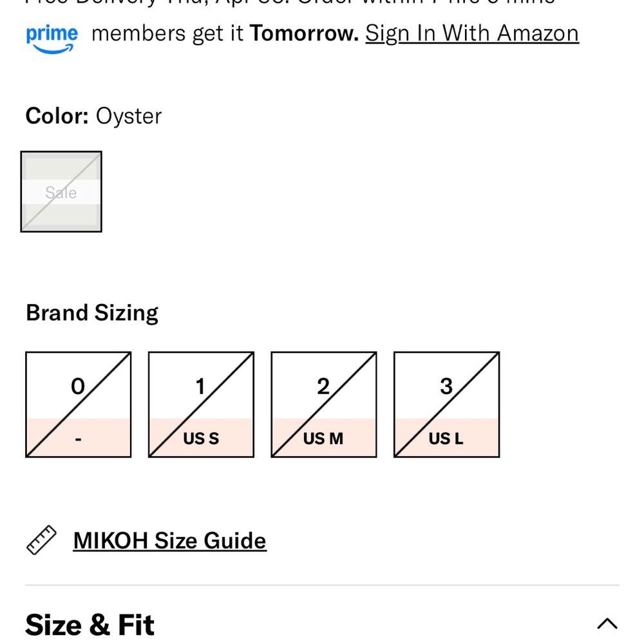The width and height of the screenshot is (644, 644).
Task: Open the MIKOH Size Guide link
Action: tap(169, 540)
